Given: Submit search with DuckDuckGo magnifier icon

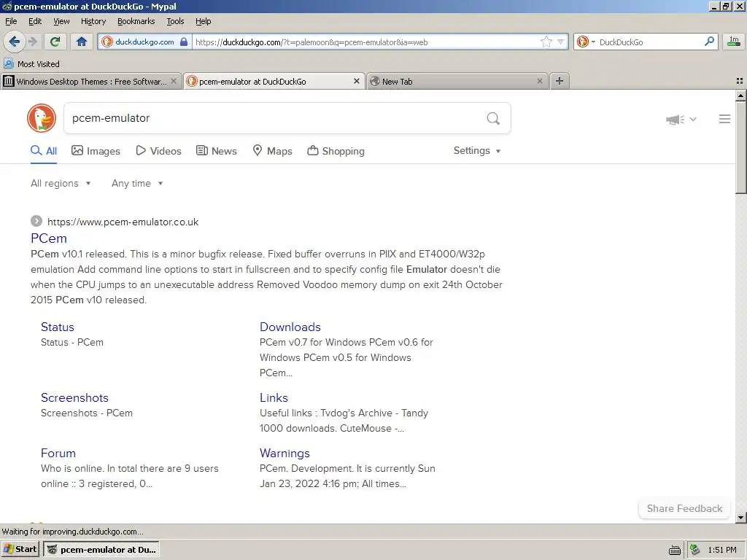Looking at the screenshot, I should [x=493, y=118].
